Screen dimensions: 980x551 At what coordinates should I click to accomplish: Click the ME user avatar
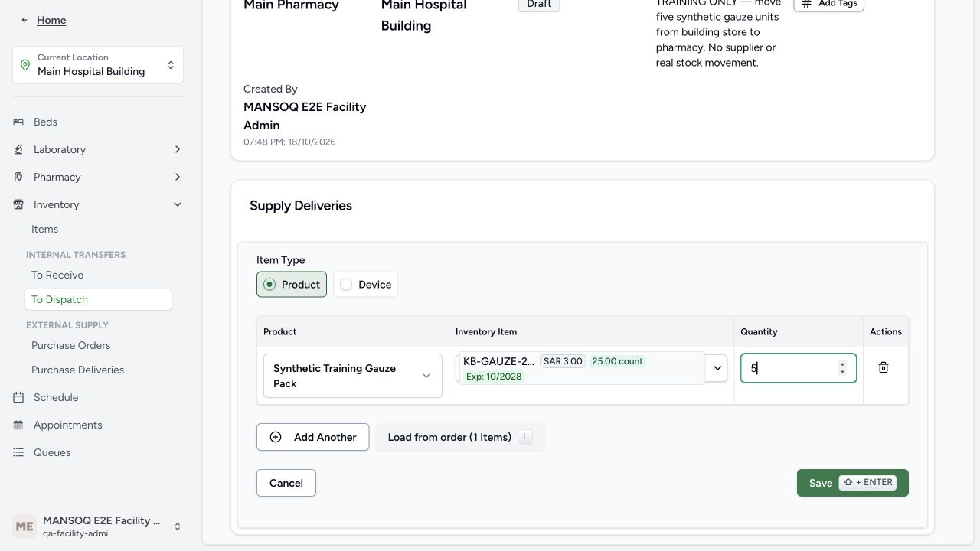coord(24,527)
